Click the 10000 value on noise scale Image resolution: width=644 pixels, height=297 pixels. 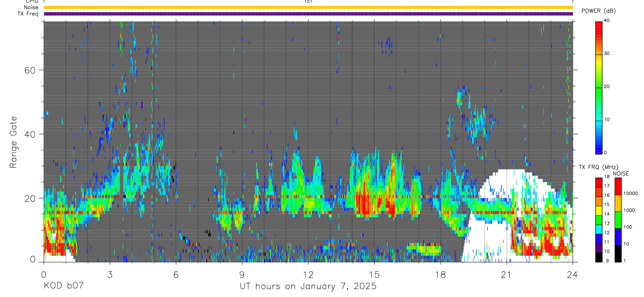click(631, 193)
